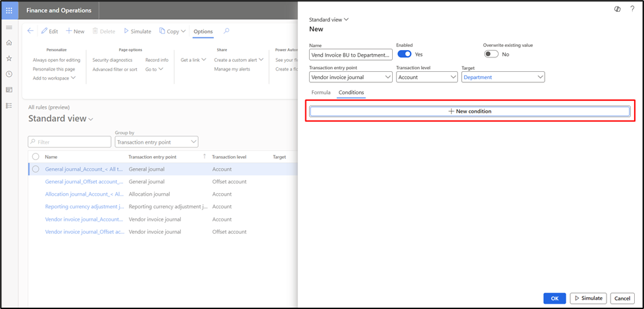
Task: Go to Home in the sidebar
Action: pyautogui.click(x=9, y=43)
